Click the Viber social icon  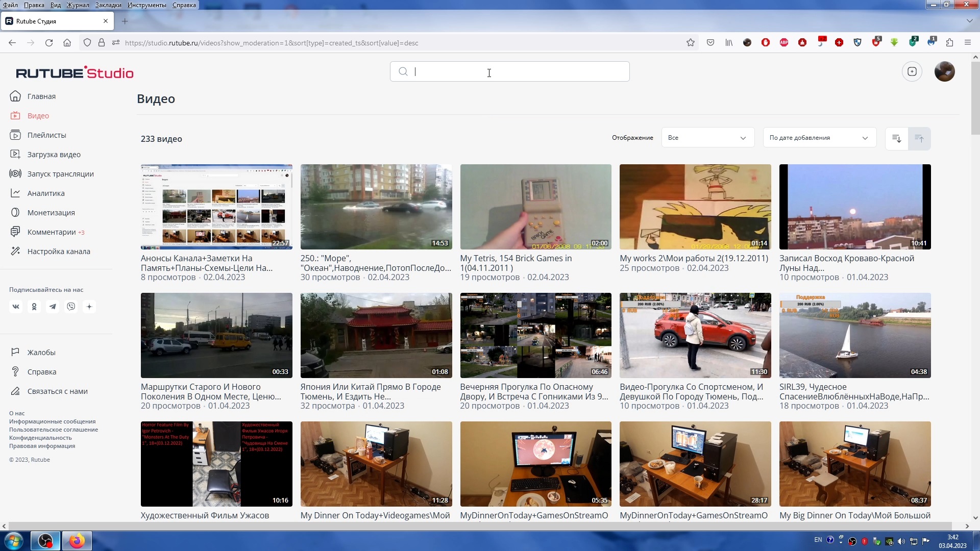click(x=71, y=307)
